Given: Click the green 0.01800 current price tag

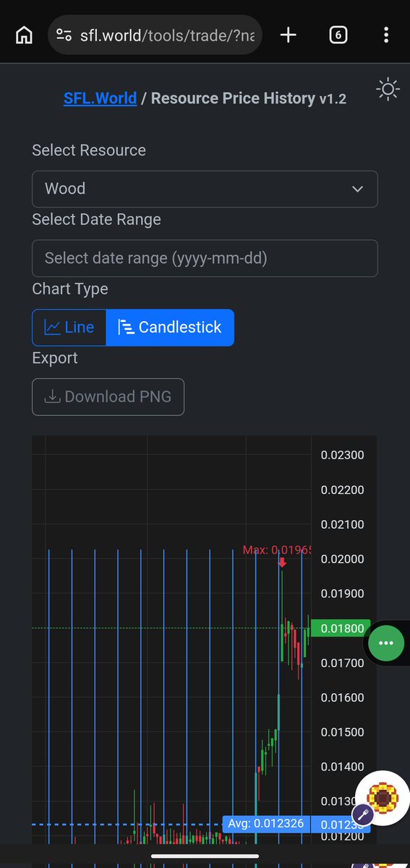Looking at the screenshot, I should pyautogui.click(x=341, y=629).
